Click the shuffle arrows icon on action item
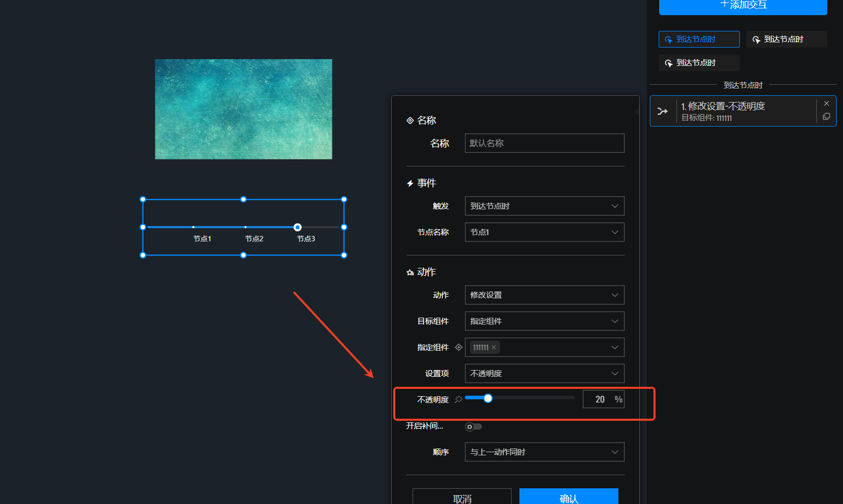Screen dimensions: 843x504 tap(663, 111)
